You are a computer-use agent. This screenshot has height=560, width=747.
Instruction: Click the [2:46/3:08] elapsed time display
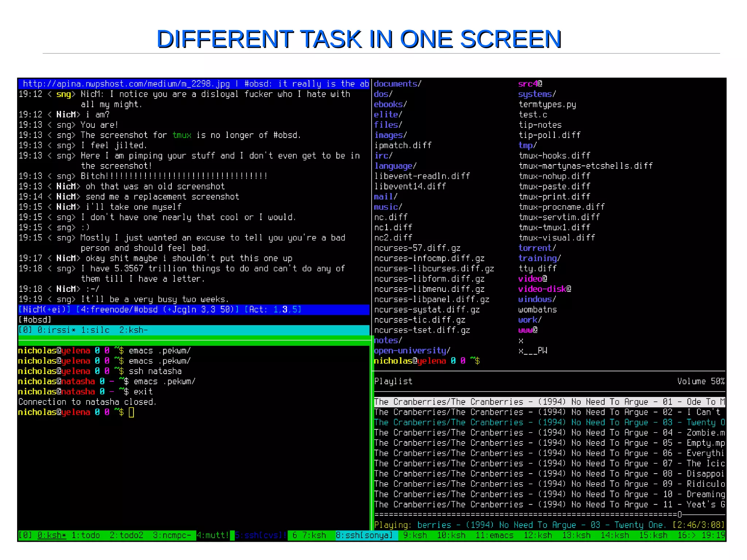(698, 525)
